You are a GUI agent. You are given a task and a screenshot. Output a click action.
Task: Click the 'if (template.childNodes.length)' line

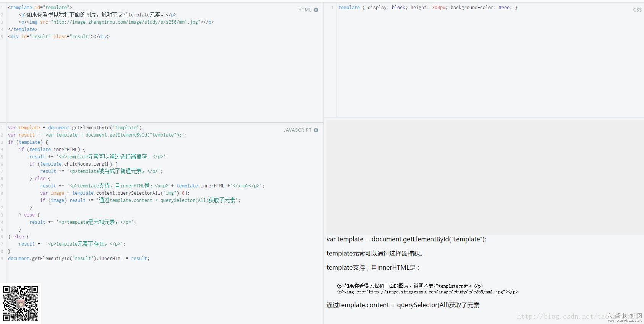pyautogui.click(x=73, y=164)
